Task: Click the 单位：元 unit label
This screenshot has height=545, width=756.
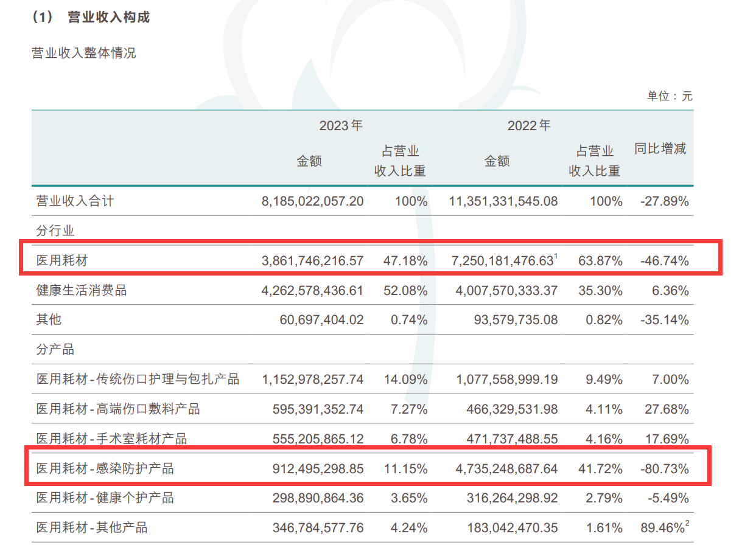Action: pos(670,96)
